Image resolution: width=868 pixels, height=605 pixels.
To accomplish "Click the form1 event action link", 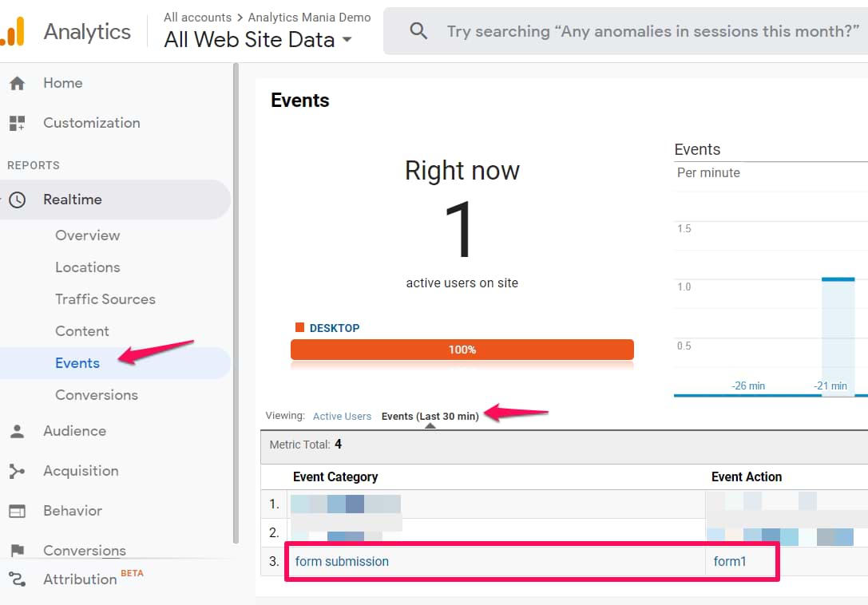I will pos(730,561).
